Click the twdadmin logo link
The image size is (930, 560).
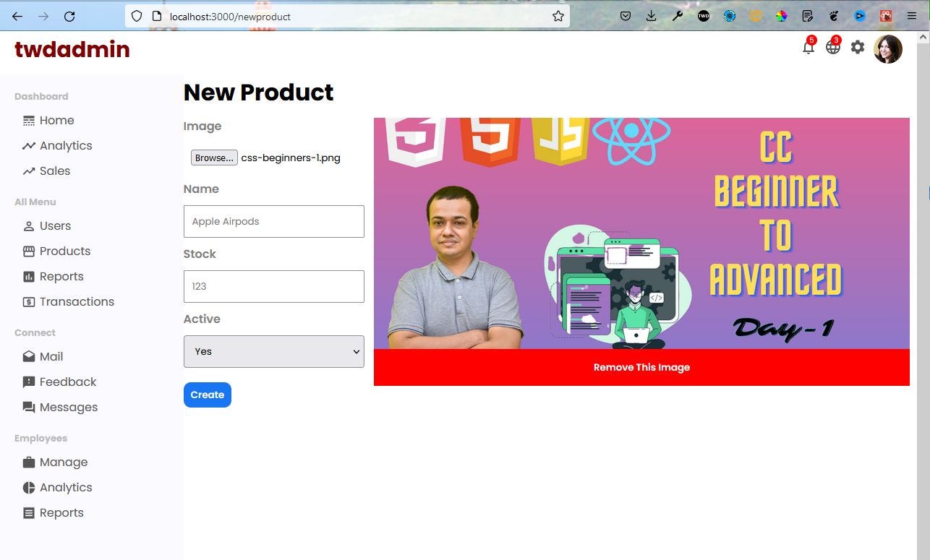[72, 49]
